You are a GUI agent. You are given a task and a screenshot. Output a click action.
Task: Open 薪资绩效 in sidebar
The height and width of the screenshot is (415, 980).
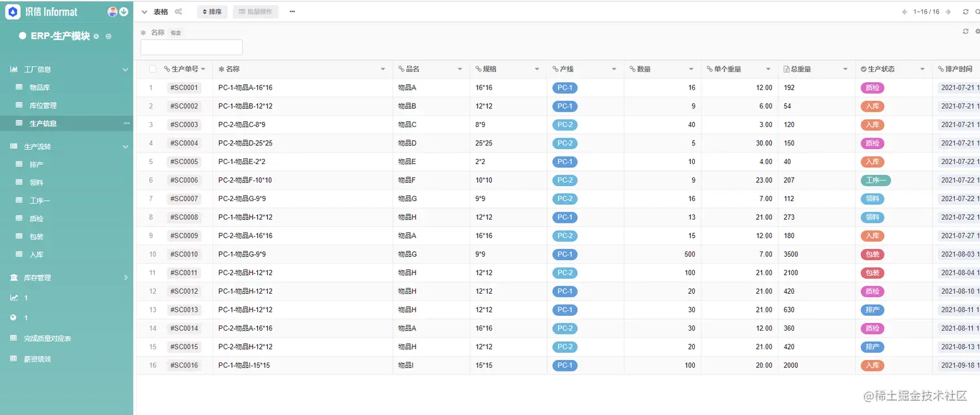pyautogui.click(x=37, y=359)
